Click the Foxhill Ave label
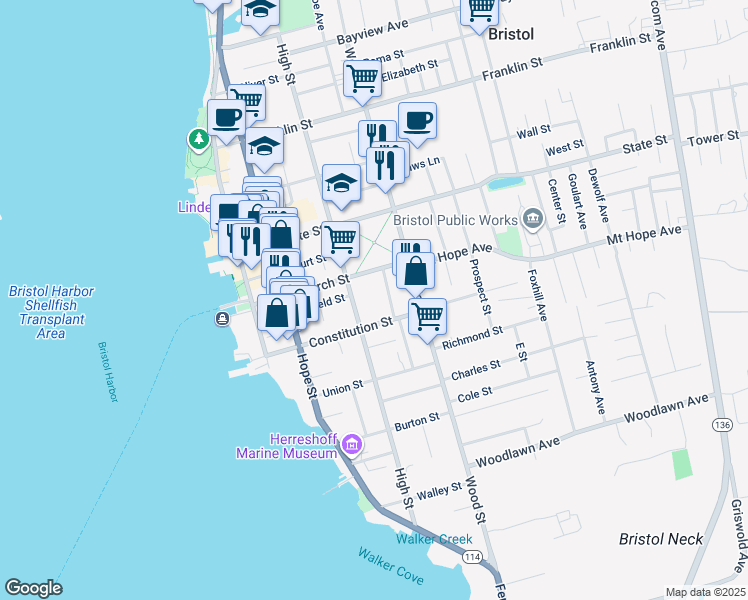This screenshot has width=748, height=600. pos(538,295)
